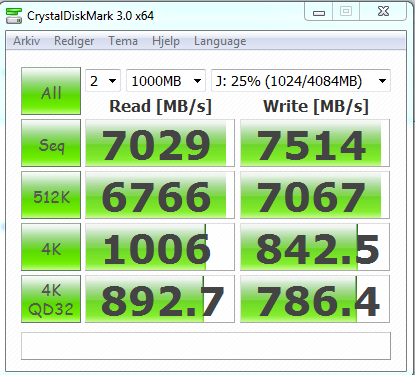Image resolution: width=415 pixels, height=375 pixels.
Task: Open the Arkiv menu
Action: click(x=27, y=41)
